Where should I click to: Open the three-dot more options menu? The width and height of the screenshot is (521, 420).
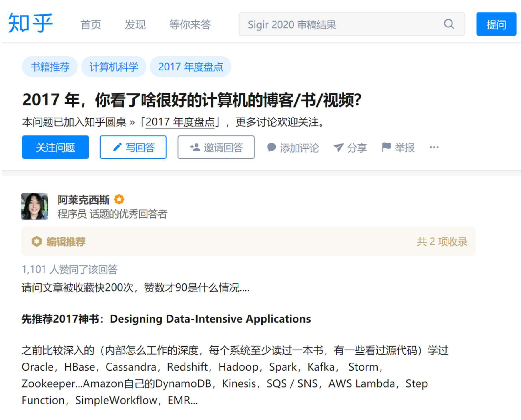point(434,147)
